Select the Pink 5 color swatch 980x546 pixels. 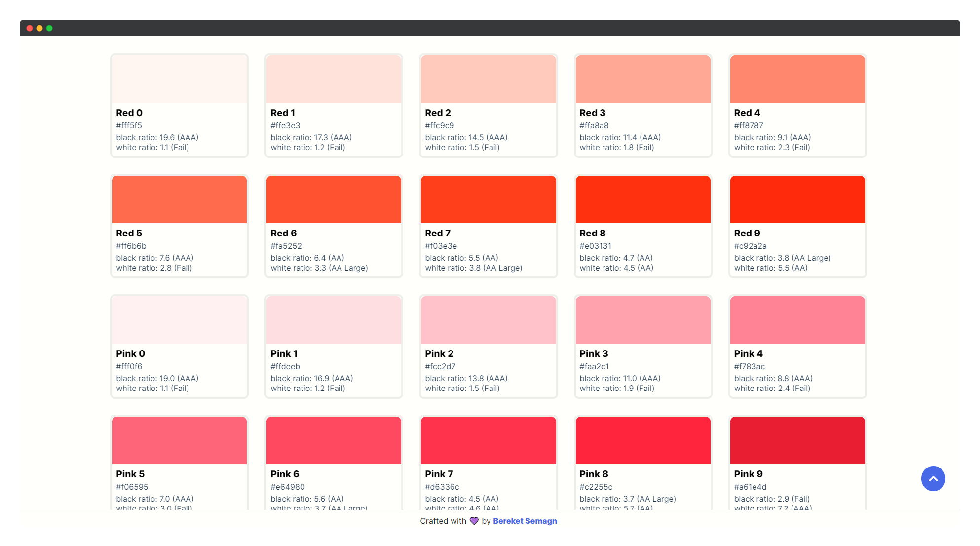click(179, 440)
